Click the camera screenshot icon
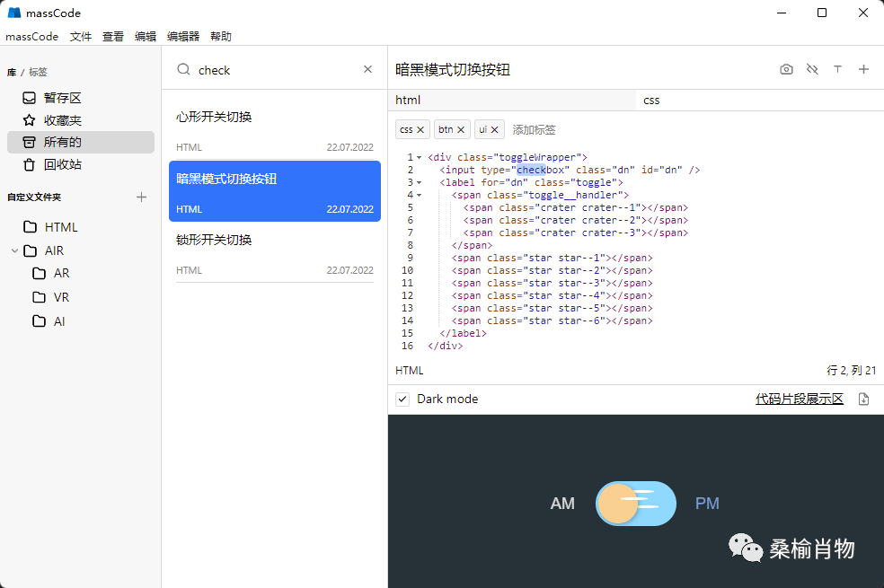884x588 pixels. [x=786, y=69]
